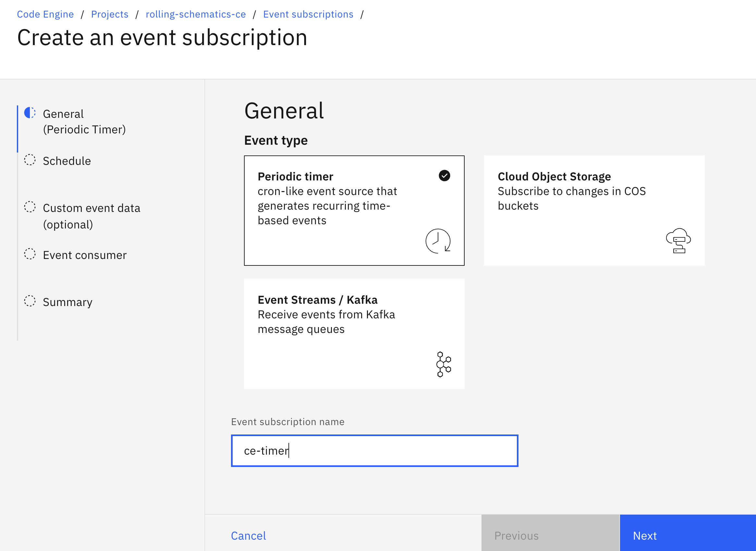Click the Cancel link
The image size is (756, 551).
coord(249,535)
